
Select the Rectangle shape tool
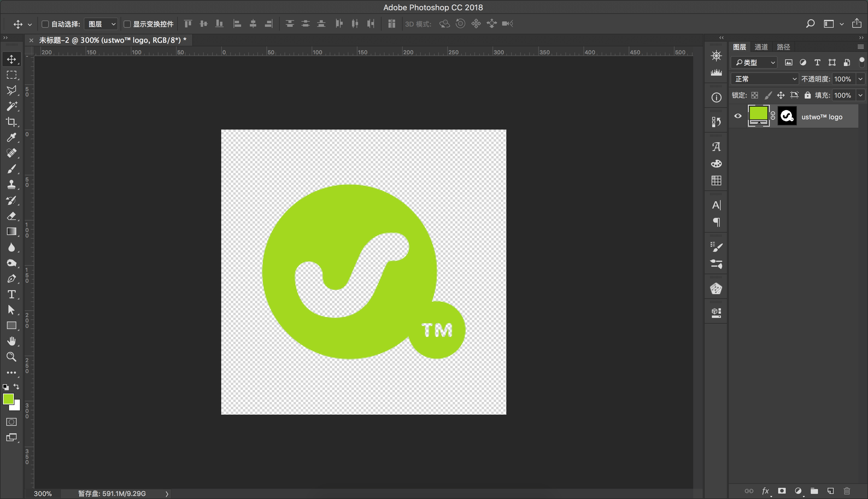point(11,325)
